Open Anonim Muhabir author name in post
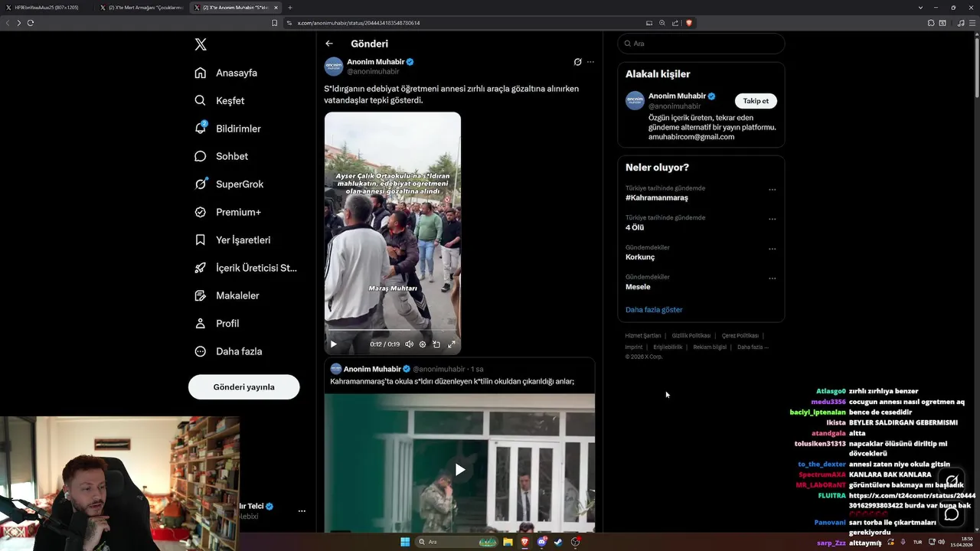Viewport: 980px width, 551px height. tap(375, 61)
